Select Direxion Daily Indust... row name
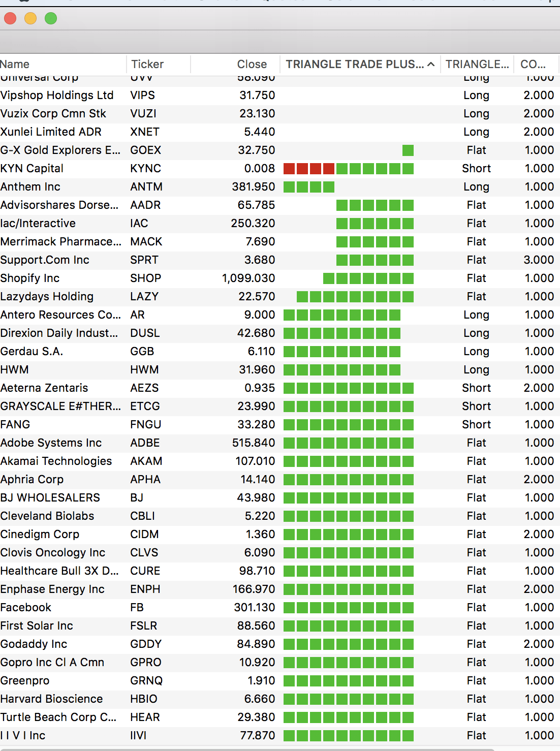The width and height of the screenshot is (560, 751). tap(59, 333)
